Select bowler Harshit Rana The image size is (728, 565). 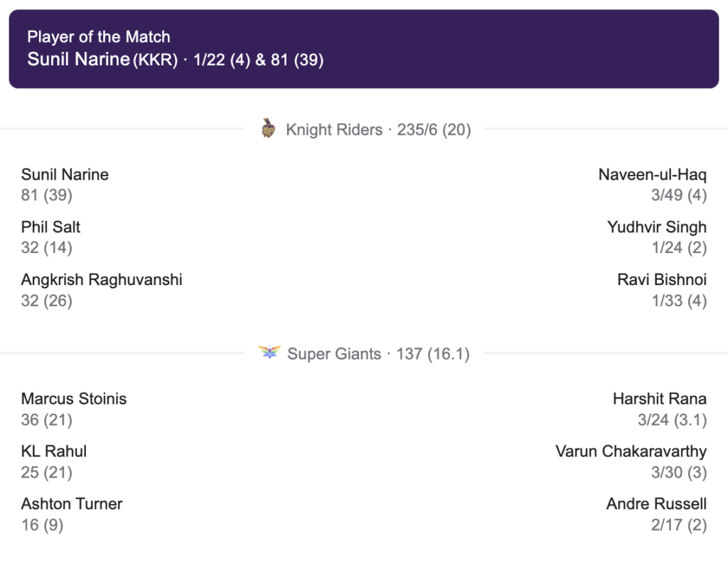pos(659,399)
